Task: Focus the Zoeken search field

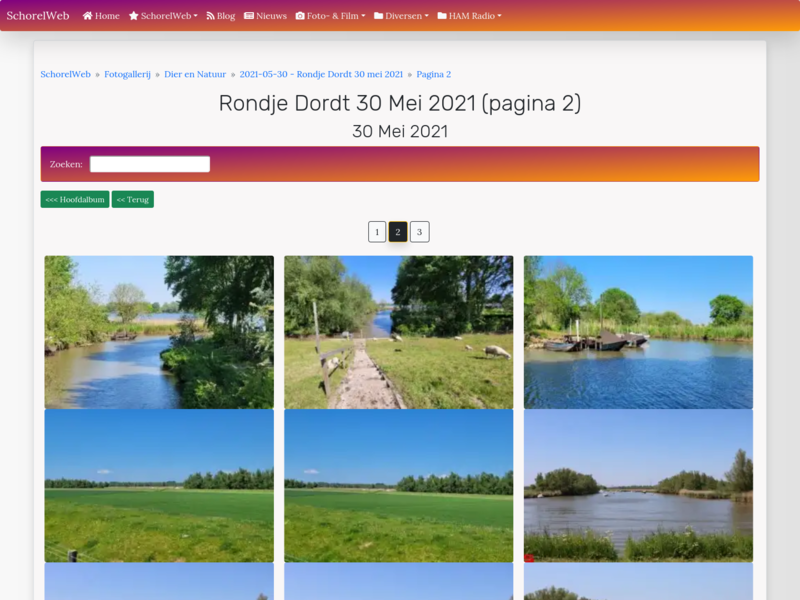Action: [150, 164]
